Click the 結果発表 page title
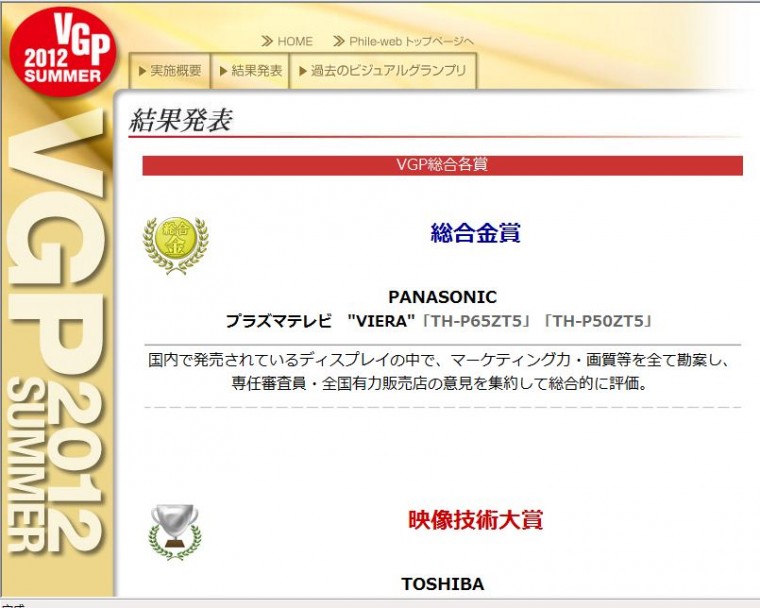 pyautogui.click(x=181, y=120)
